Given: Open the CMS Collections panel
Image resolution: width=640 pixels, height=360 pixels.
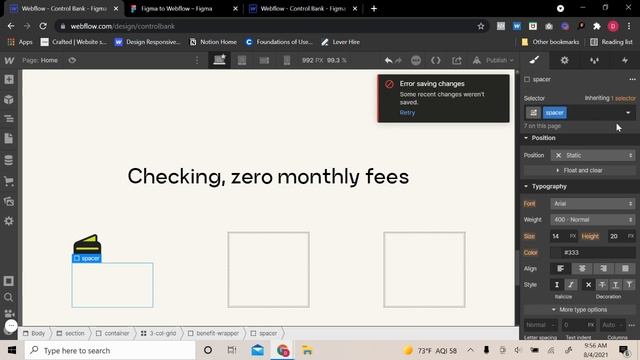Looking at the screenshot, I should pyautogui.click(x=9, y=160).
